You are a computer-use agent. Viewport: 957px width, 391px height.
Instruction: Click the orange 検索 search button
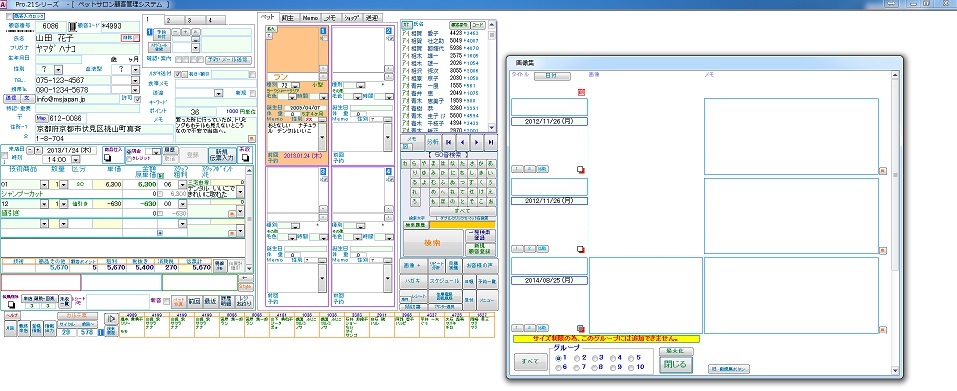point(433,243)
